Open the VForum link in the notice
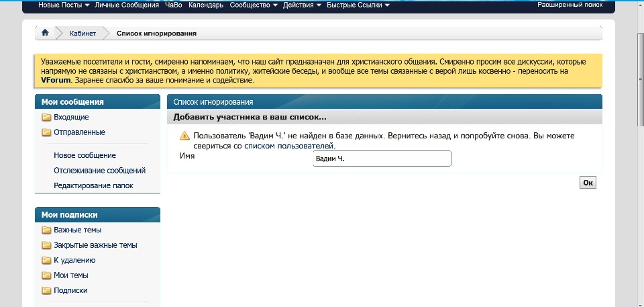644x307 pixels. 56,80
